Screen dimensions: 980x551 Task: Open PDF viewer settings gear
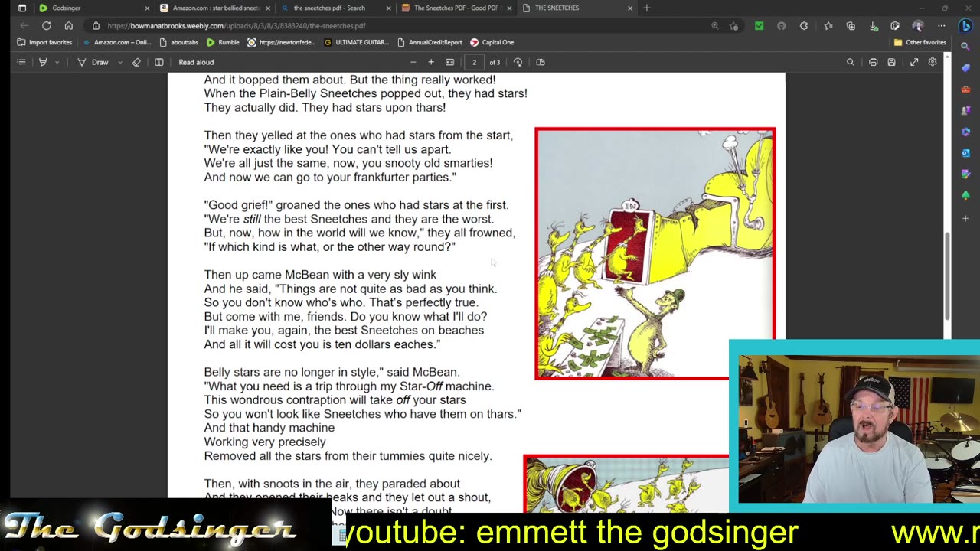(933, 62)
